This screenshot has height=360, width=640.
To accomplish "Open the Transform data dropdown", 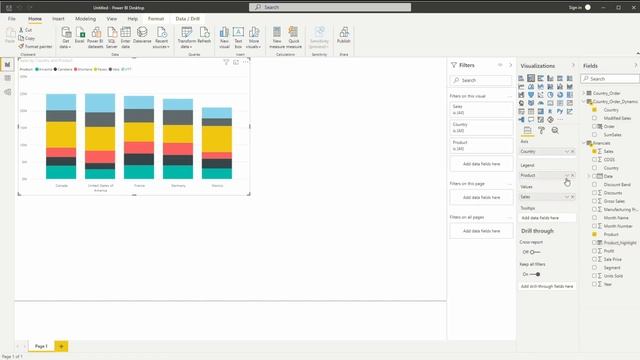I will click(x=187, y=38).
